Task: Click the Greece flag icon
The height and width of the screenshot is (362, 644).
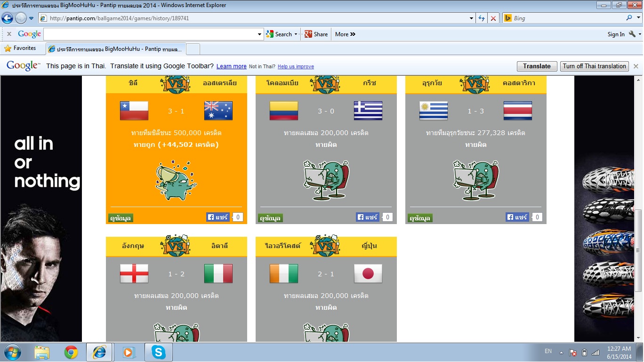Action: tap(368, 111)
